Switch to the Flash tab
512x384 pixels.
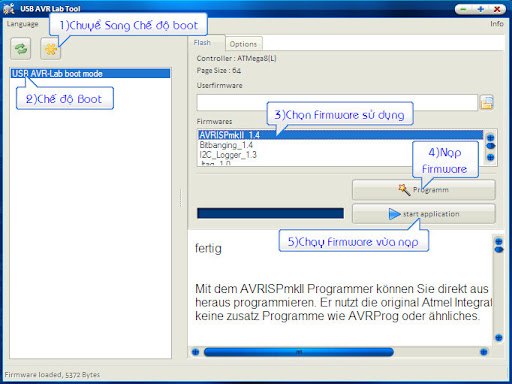pos(202,43)
